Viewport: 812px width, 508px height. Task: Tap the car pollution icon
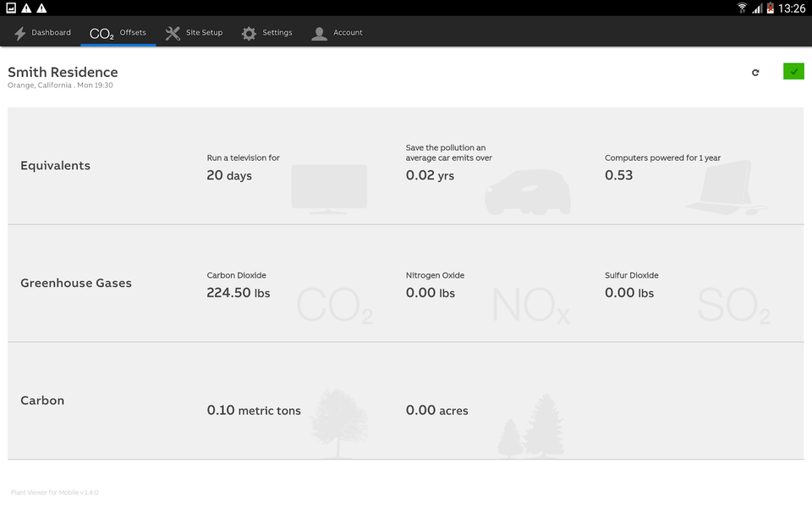(x=528, y=192)
